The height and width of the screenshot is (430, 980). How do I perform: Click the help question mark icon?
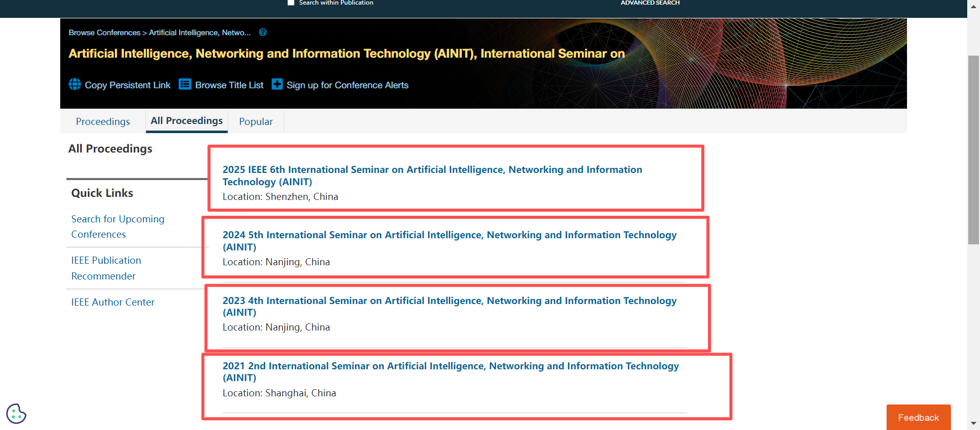[263, 32]
